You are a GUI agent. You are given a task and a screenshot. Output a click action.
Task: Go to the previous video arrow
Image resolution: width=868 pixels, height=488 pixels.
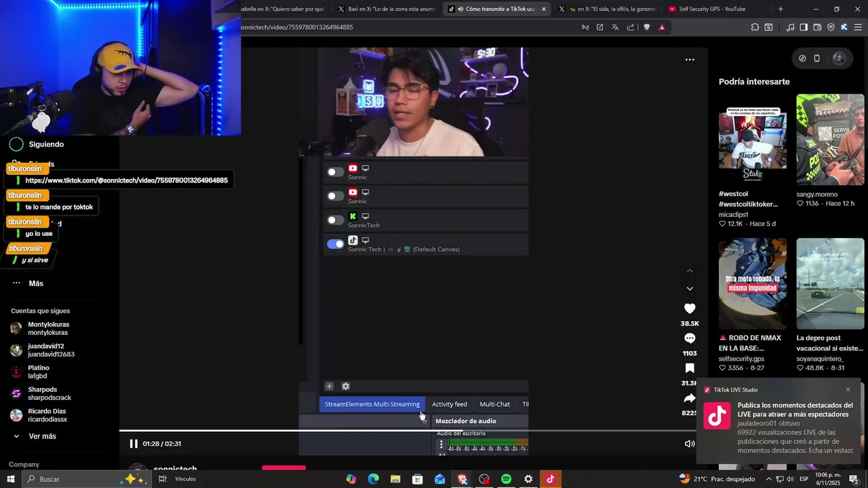pyautogui.click(x=690, y=271)
